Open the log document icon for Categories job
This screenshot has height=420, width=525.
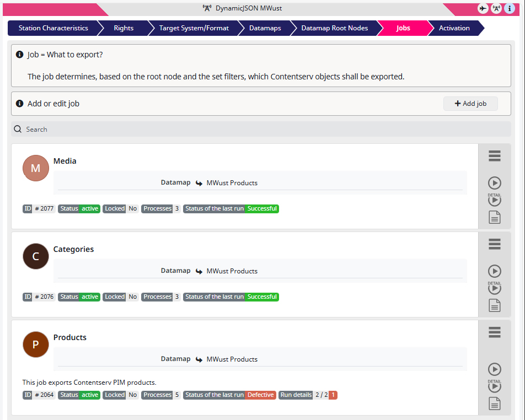[495, 305]
